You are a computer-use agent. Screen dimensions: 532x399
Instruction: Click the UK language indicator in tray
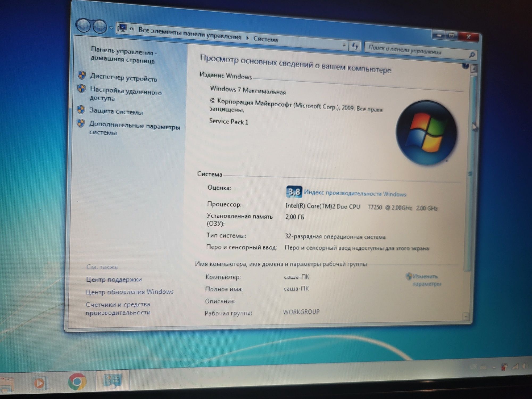coord(473,367)
